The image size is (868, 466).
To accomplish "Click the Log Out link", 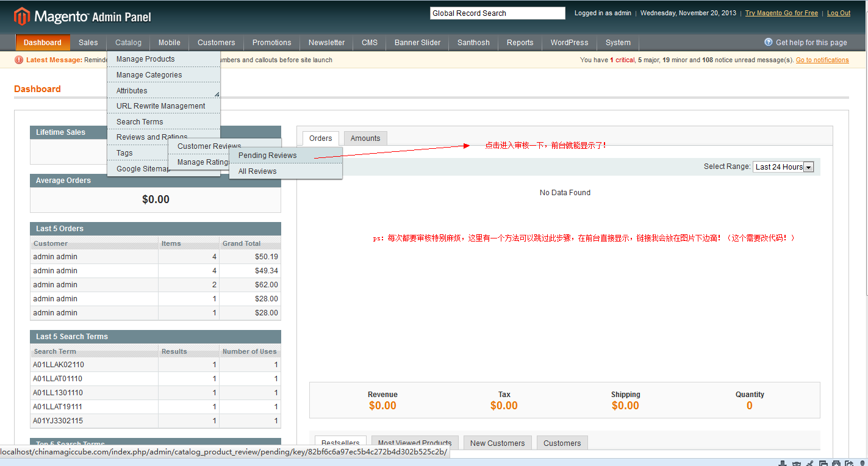I will [x=839, y=13].
